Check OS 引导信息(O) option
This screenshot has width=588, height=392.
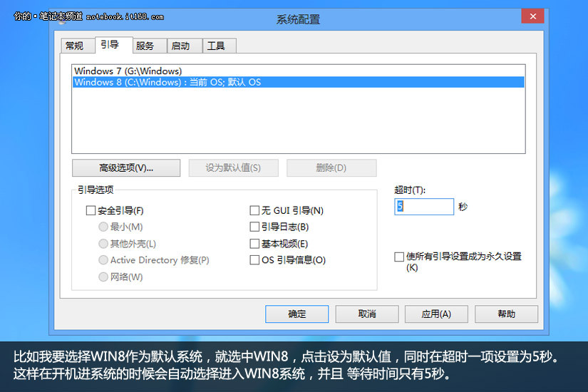click(254, 260)
